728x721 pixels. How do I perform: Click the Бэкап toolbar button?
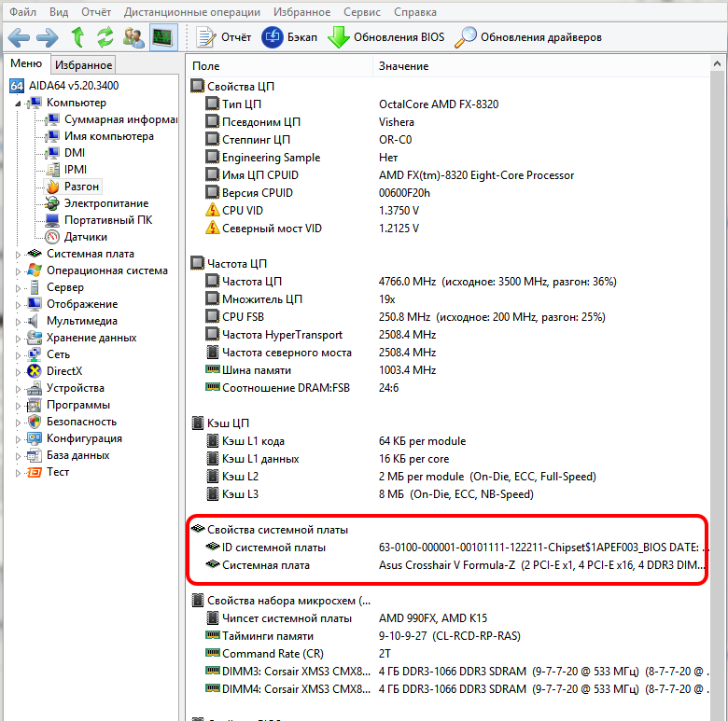tap(289, 37)
